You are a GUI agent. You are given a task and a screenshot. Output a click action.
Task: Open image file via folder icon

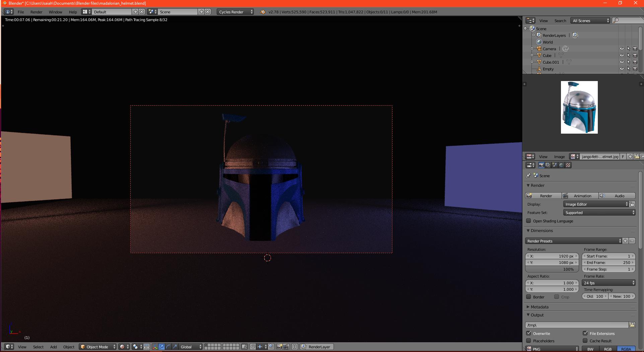click(x=637, y=156)
